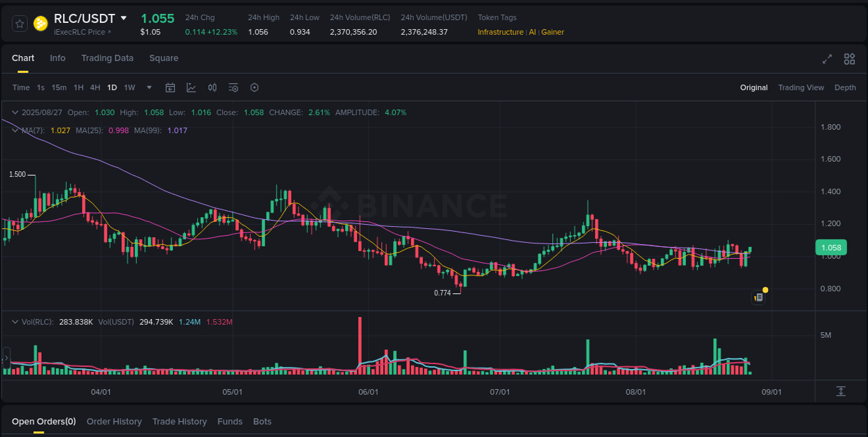Click the order panel icon with yellow dot
This screenshot has height=437, width=868.
pos(758,296)
